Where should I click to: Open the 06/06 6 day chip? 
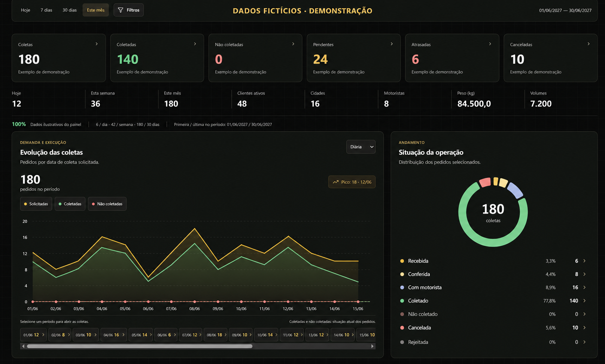point(166,335)
